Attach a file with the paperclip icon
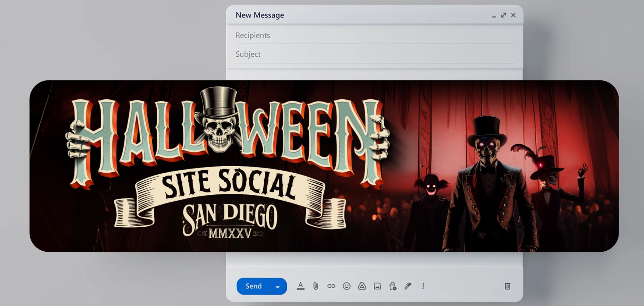Screen dimensions: 644x306 316,286
